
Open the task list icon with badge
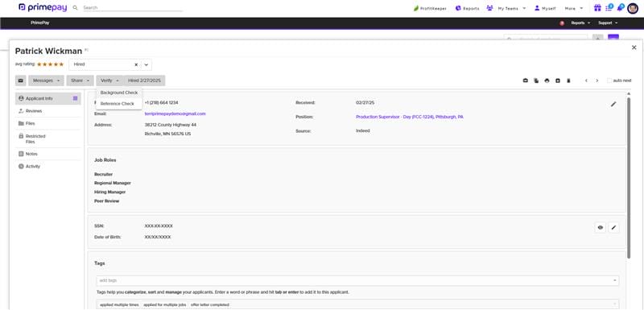609,8
